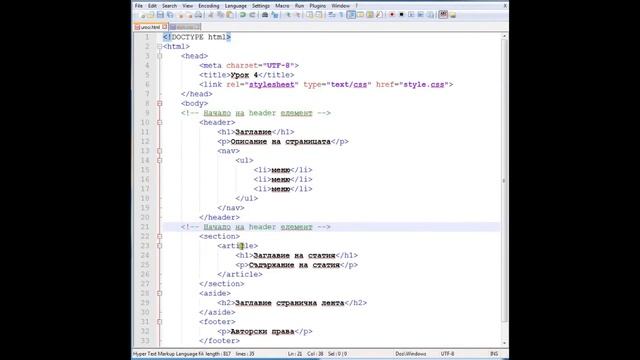
Task: Collapse the <article> fold on line 23
Action: [x=160, y=246]
